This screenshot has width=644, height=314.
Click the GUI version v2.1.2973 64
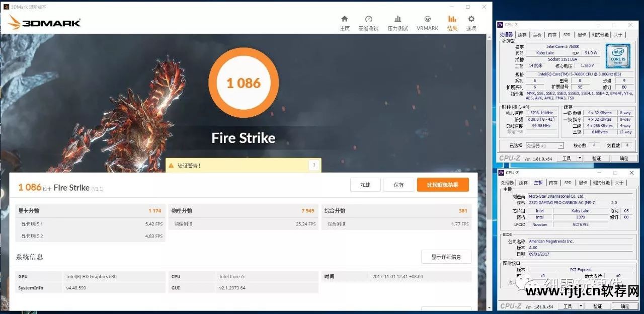tap(232, 288)
